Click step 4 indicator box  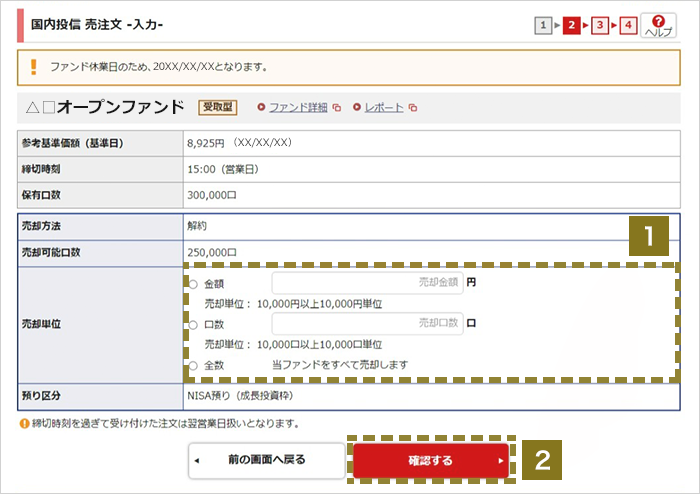pyautogui.click(x=628, y=25)
